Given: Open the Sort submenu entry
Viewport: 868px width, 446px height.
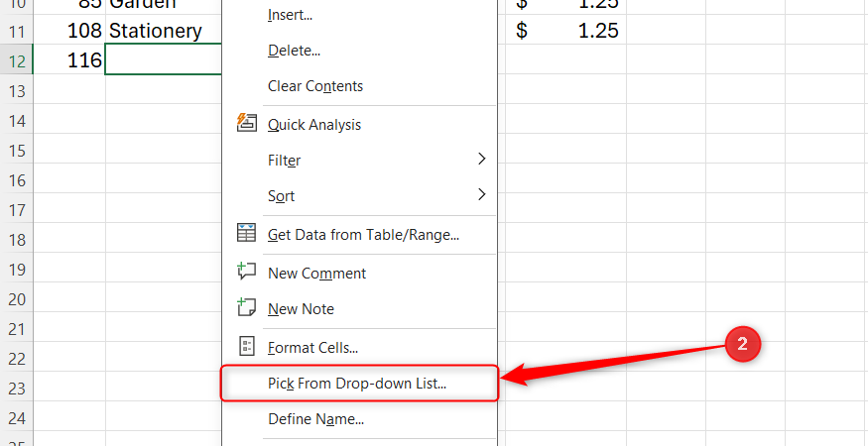Looking at the screenshot, I should pyautogui.click(x=360, y=196).
